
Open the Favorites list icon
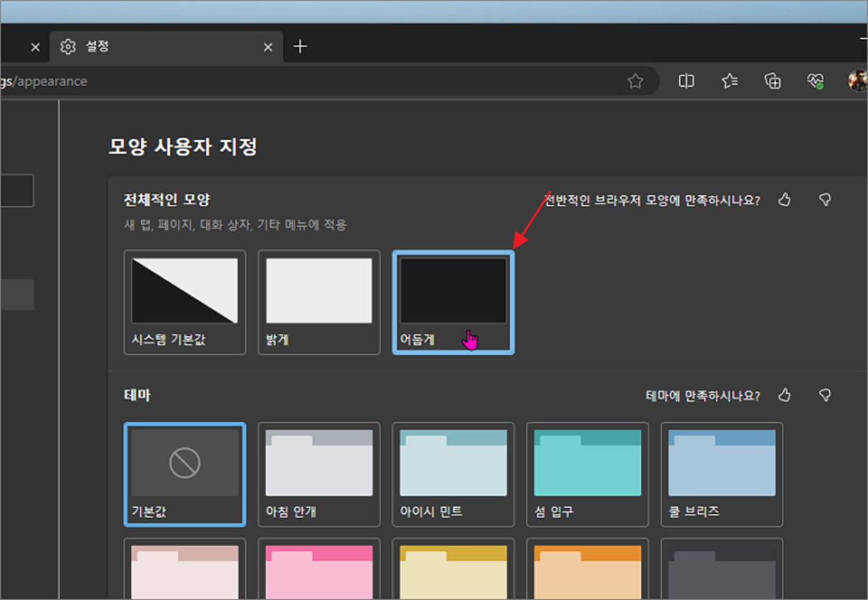[x=729, y=81]
